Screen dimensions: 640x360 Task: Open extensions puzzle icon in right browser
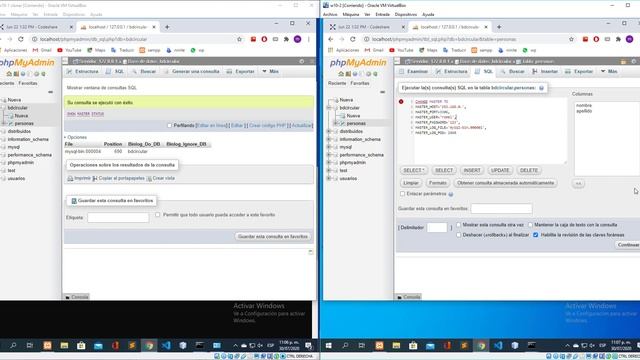click(x=618, y=39)
